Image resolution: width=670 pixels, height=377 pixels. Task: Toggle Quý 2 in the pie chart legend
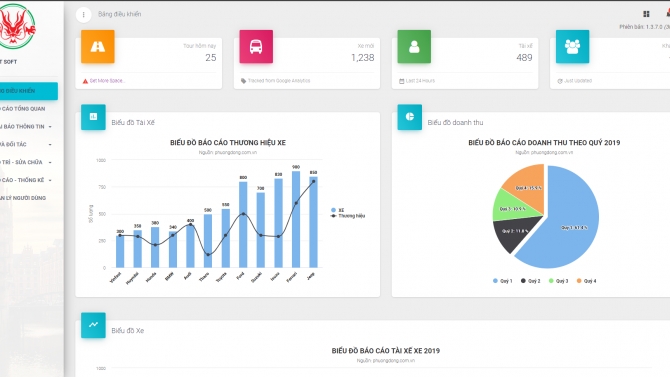click(531, 281)
